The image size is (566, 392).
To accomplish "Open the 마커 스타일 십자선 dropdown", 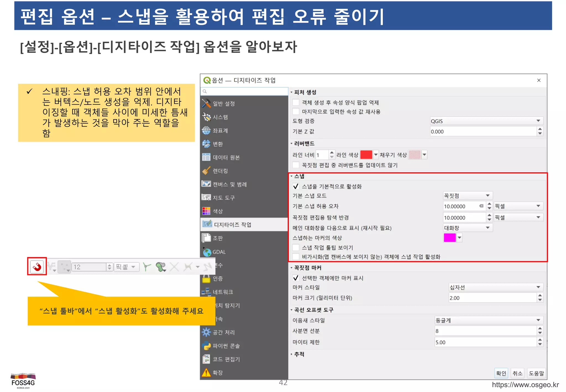I will [x=496, y=287].
